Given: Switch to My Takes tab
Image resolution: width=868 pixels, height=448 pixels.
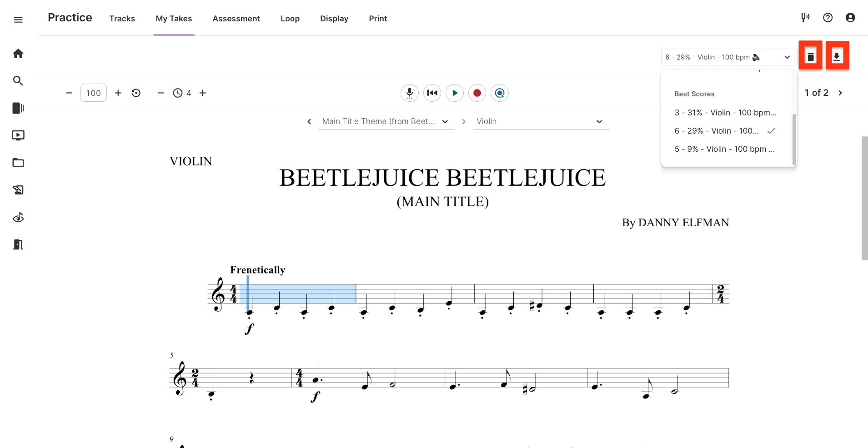Looking at the screenshot, I should [x=174, y=19].
